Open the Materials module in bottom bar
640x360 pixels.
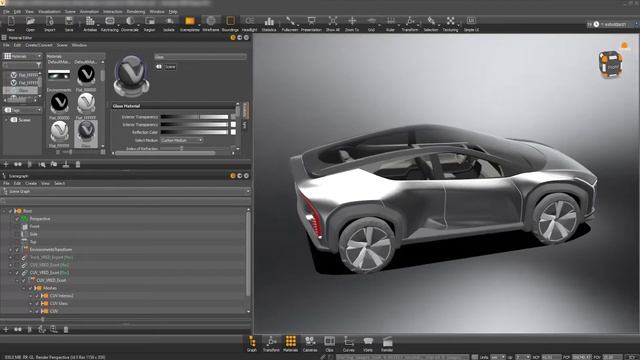tap(291, 344)
